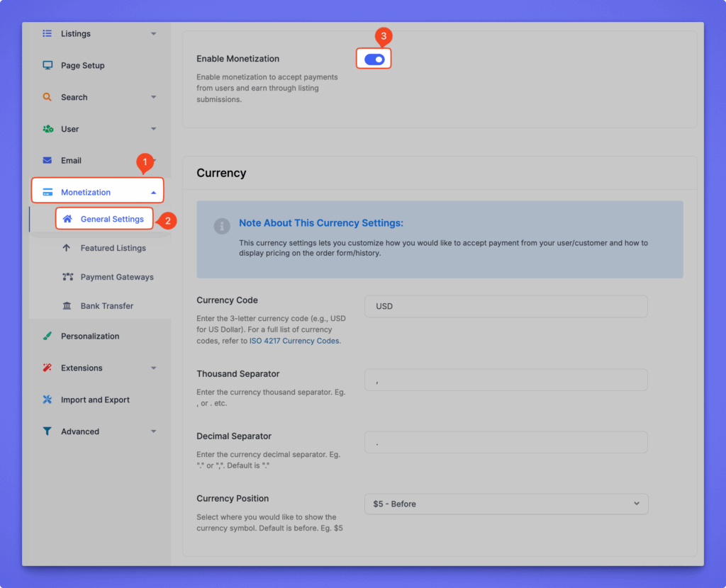The height and width of the screenshot is (588, 726).
Task: Collapse the Monetization menu arrow
Action: click(154, 193)
